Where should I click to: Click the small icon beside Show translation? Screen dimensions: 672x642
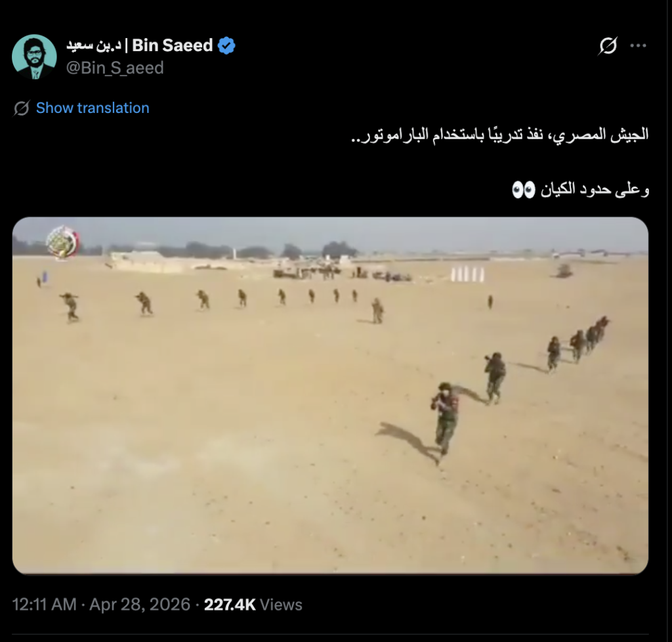(x=22, y=108)
